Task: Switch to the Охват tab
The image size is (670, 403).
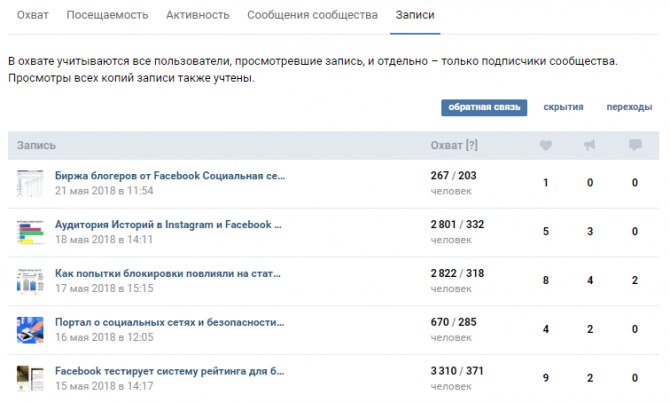Action: coord(32,15)
